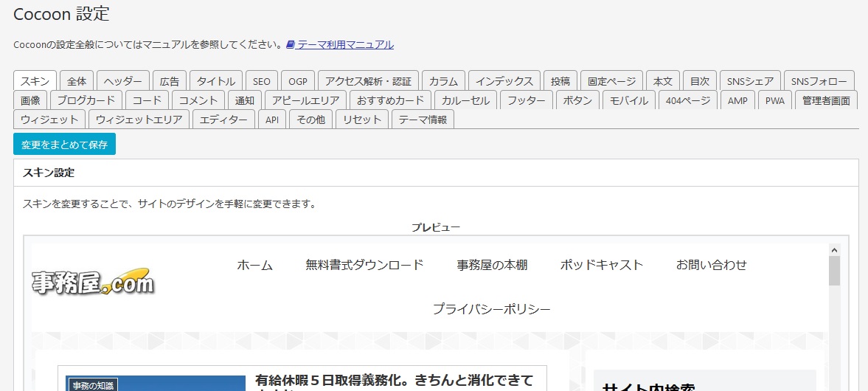Switch to the 管理者画面 tab

[826, 100]
